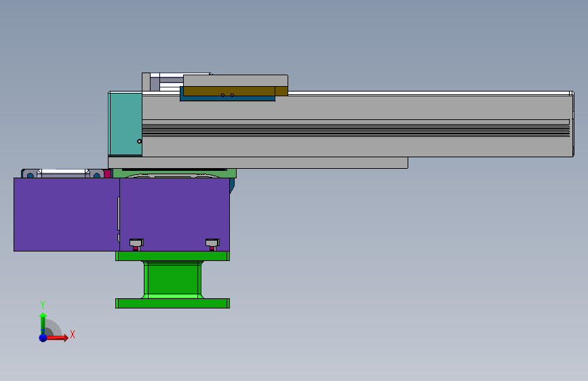Select the gray top plate above the brown slider
This screenshot has height=381, width=588.
235,81
